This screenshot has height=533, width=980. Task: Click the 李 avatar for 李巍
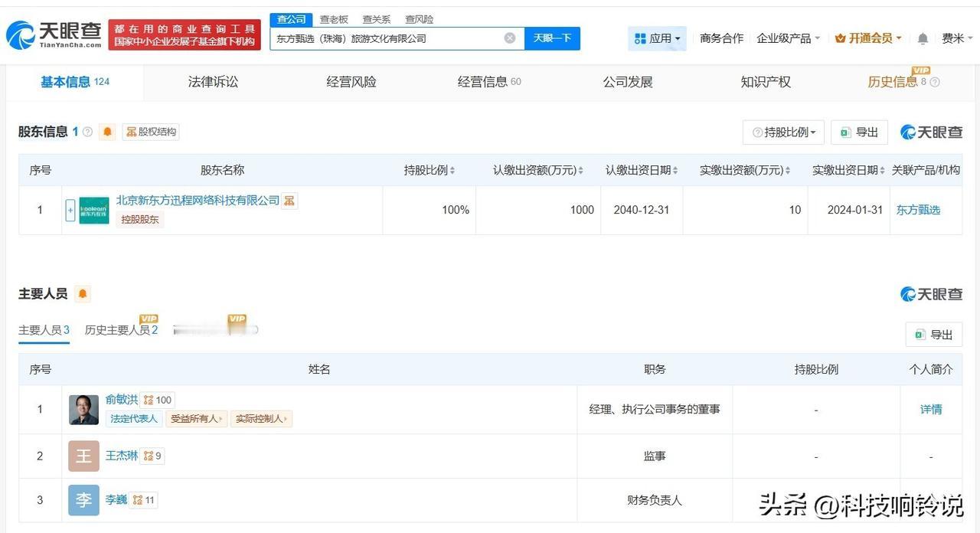[83, 500]
